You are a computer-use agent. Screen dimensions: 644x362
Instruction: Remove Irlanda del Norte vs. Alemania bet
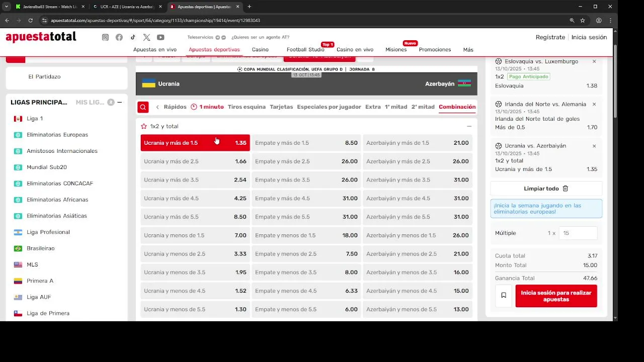coord(594,104)
